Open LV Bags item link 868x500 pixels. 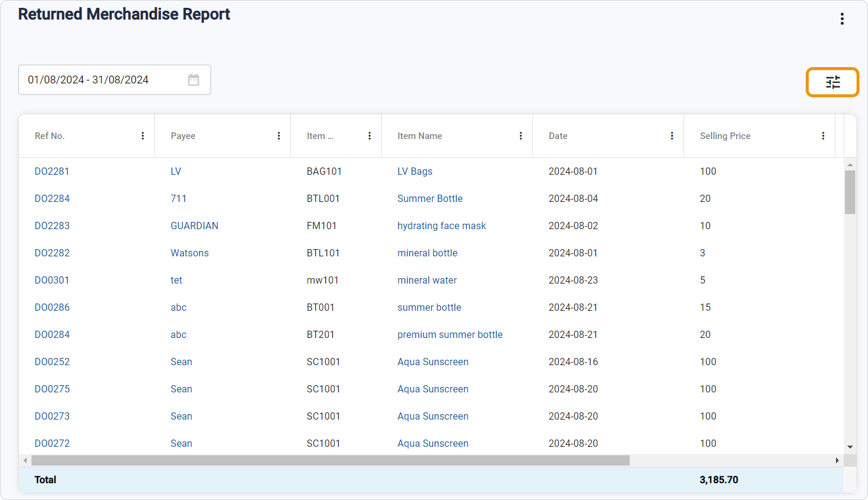point(415,171)
